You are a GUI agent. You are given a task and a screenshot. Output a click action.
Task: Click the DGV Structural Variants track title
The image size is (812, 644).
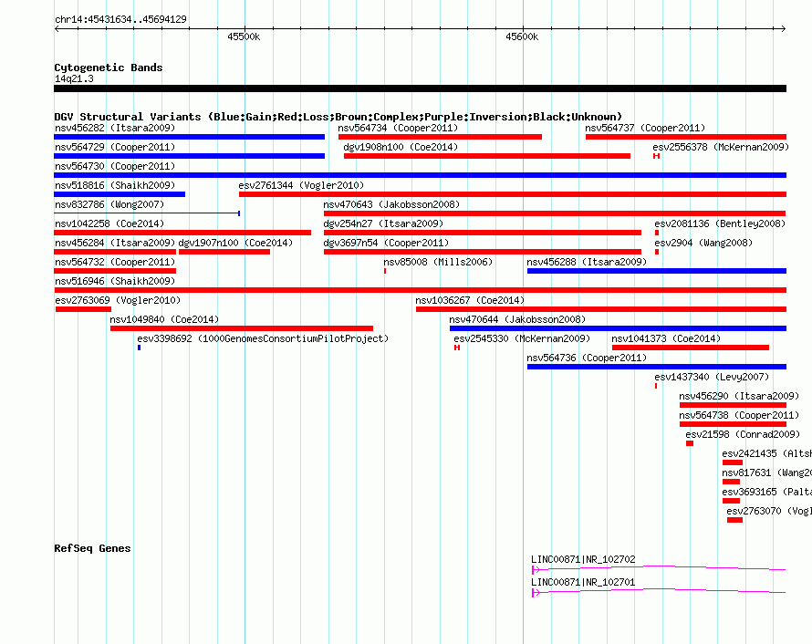pos(338,117)
